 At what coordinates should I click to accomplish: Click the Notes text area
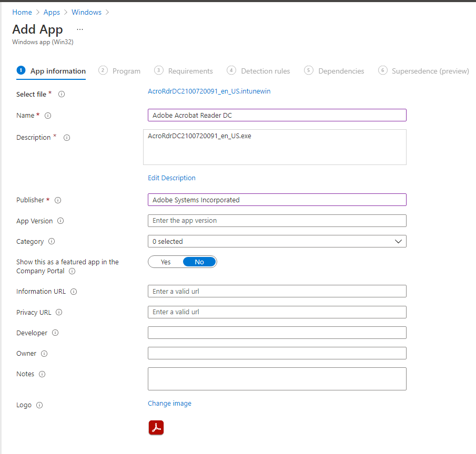(277, 379)
